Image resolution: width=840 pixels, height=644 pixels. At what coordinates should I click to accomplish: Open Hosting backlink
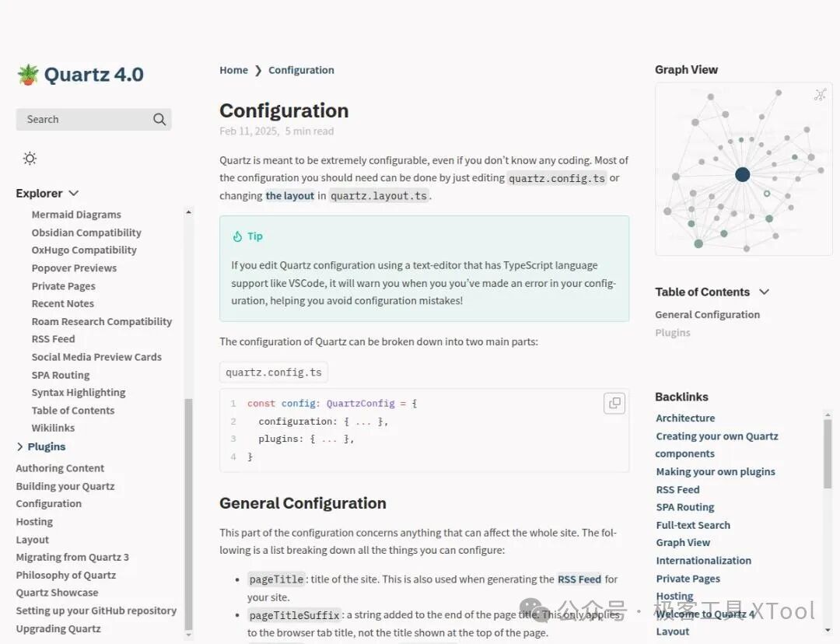click(x=674, y=596)
